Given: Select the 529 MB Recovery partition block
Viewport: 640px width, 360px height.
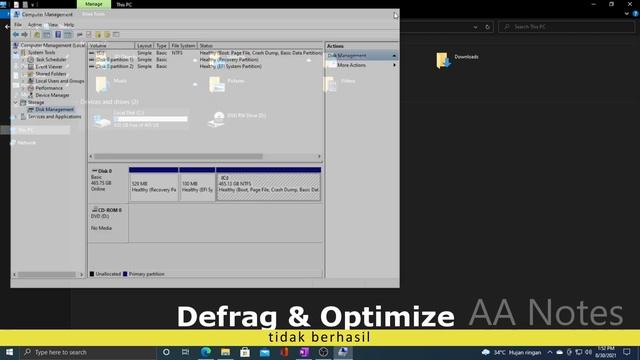Looking at the screenshot, I should 153,184.
